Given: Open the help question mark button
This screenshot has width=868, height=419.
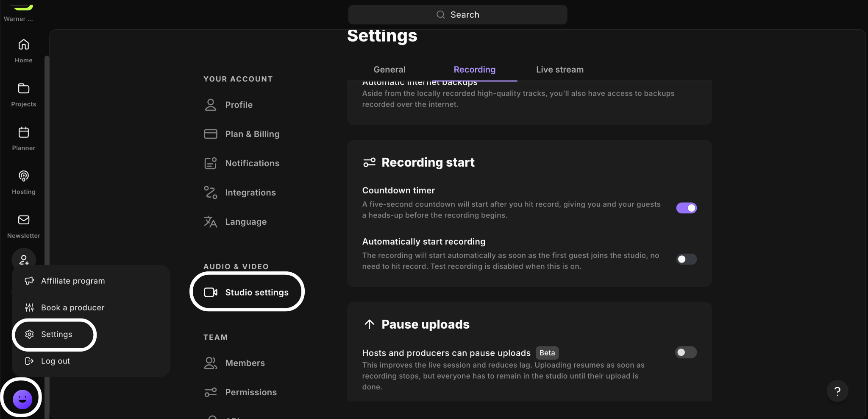Looking at the screenshot, I should (837, 391).
